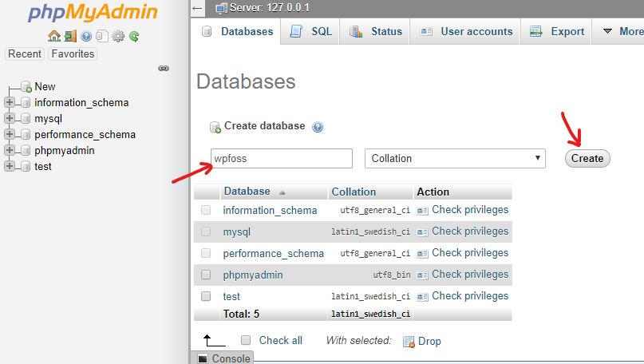Image resolution: width=644 pixels, height=364 pixels.
Task: Open the Status tab
Action: (375, 31)
